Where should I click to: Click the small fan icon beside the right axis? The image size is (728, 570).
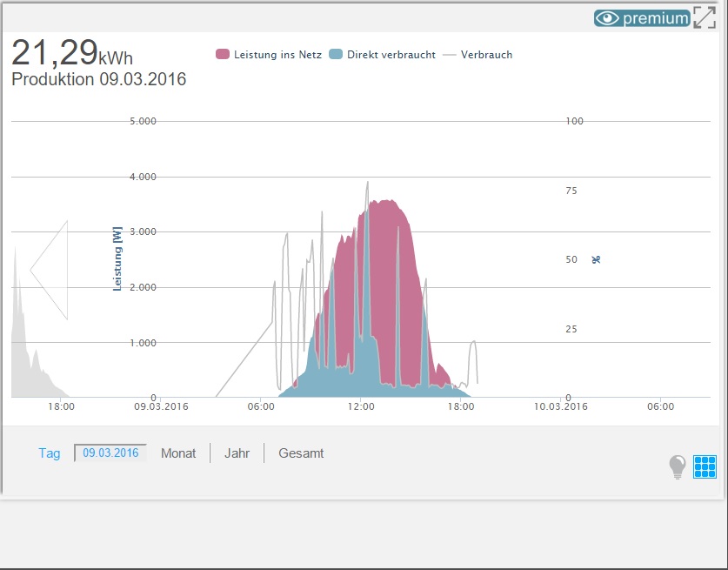click(596, 259)
